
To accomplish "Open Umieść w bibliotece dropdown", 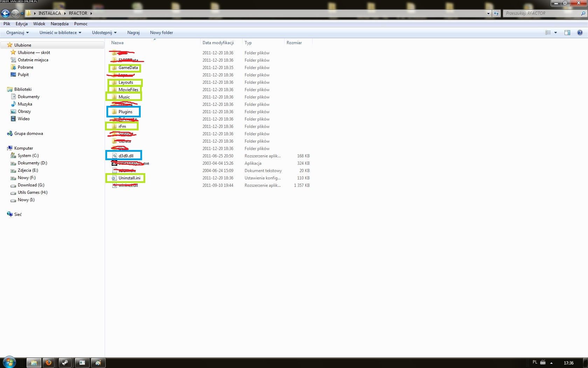I will (60, 33).
